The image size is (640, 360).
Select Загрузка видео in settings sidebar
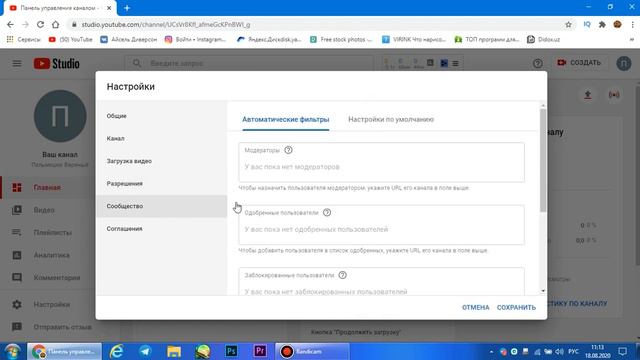162,161
